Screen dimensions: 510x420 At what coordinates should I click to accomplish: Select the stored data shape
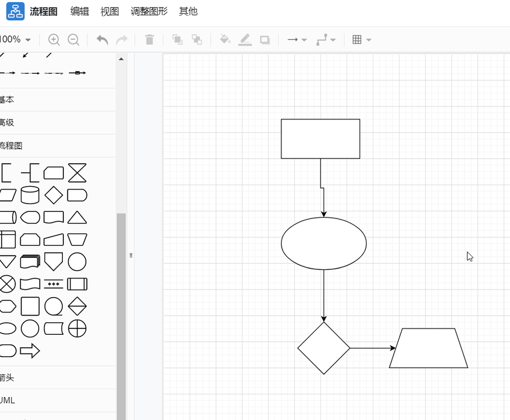coord(54,328)
